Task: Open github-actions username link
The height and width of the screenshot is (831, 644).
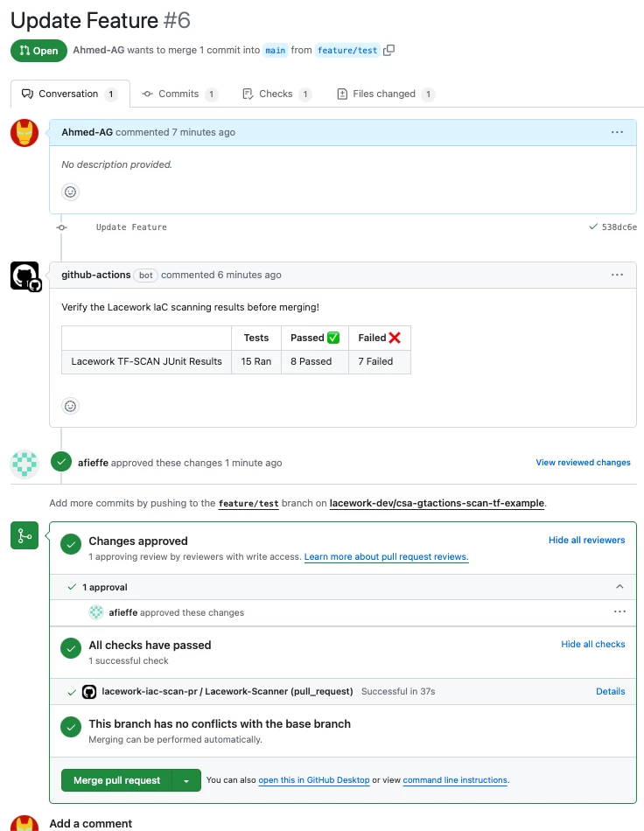Action: [96, 275]
